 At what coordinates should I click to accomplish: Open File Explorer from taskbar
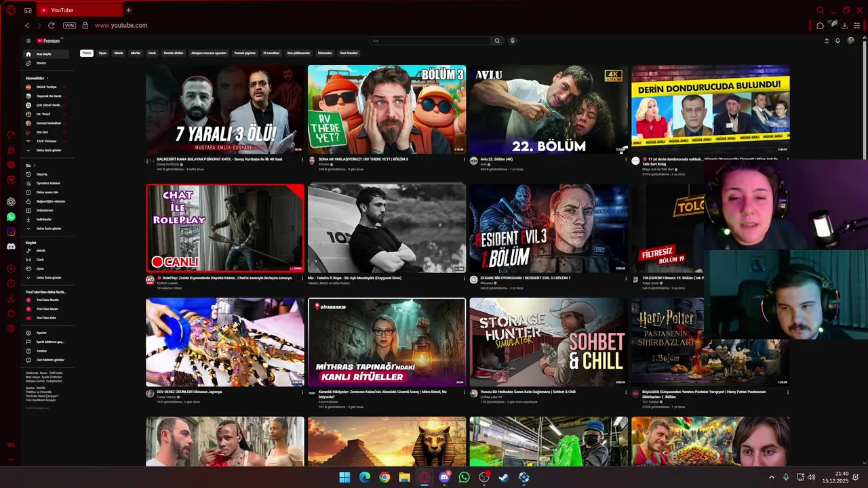[404, 477]
